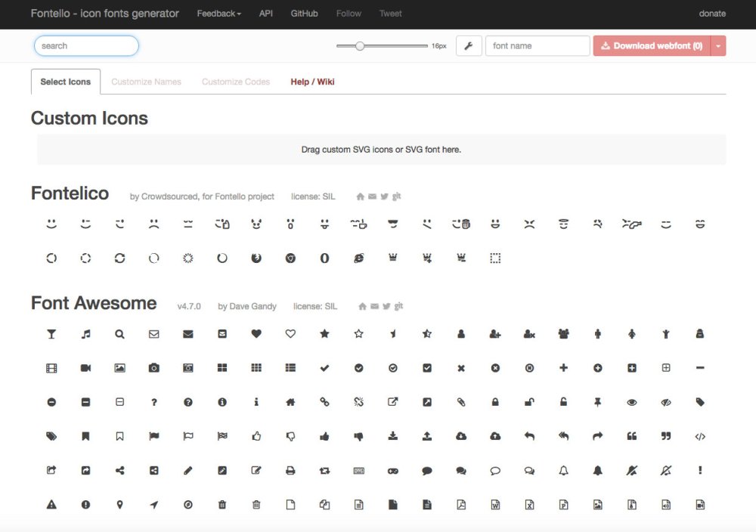
Task: Click the Follow link
Action: click(x=349, y=14)
